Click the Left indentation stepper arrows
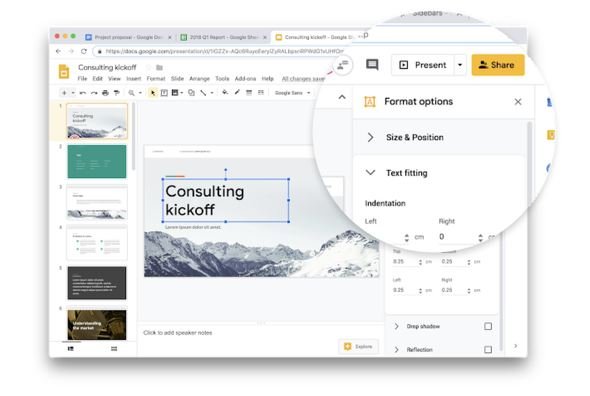Viewport: 590px width, 396px height. [x=407, y=238]
